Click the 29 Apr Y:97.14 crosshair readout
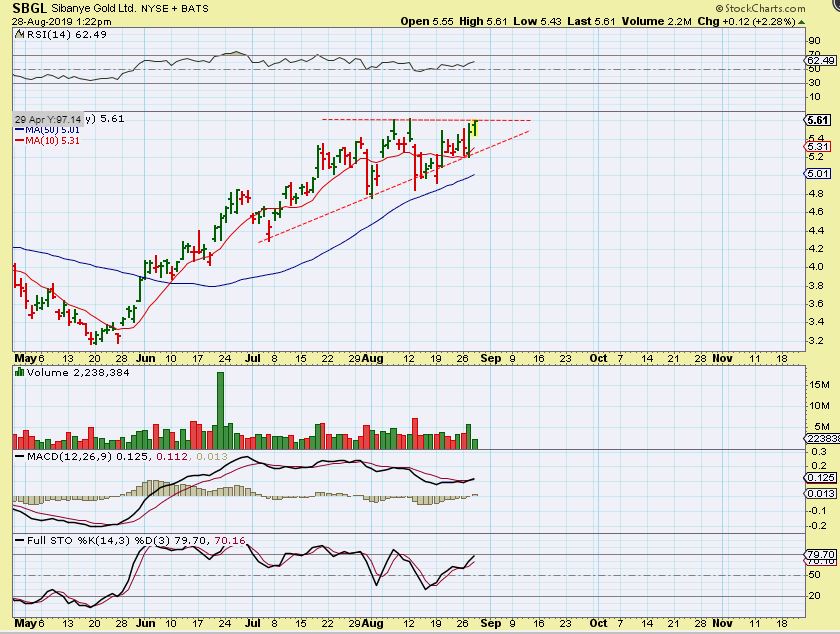Image resolution: width=840 pixels, height=634 pixels. click(49, 119)
